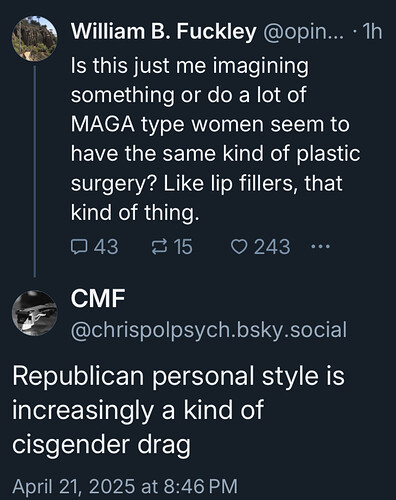Screen dimensions: 396x500
Task: Click the repost count 15
Action: (184, 247)
